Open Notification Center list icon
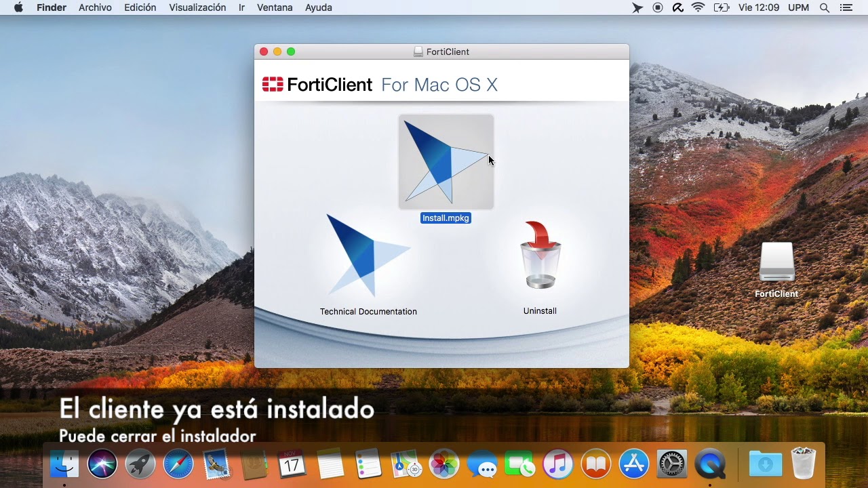 tap(846, 7)
